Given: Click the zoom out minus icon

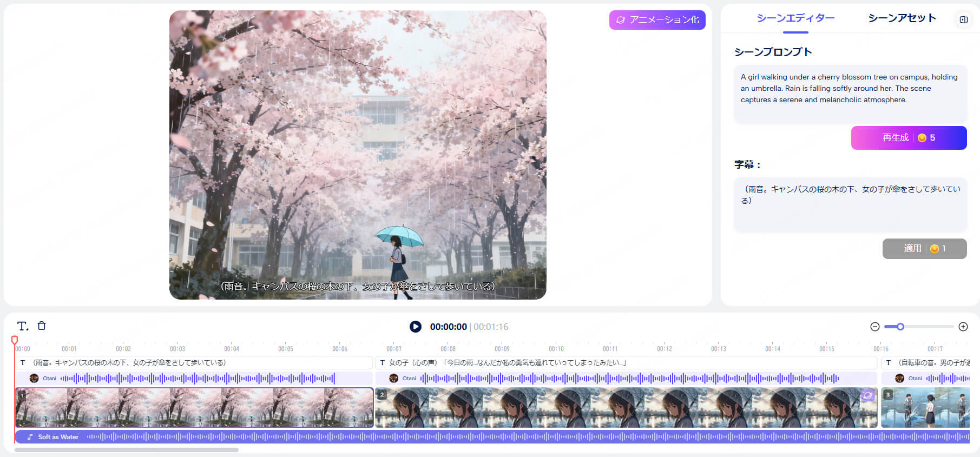Looking at the screenshot, I should pos(874,327).
